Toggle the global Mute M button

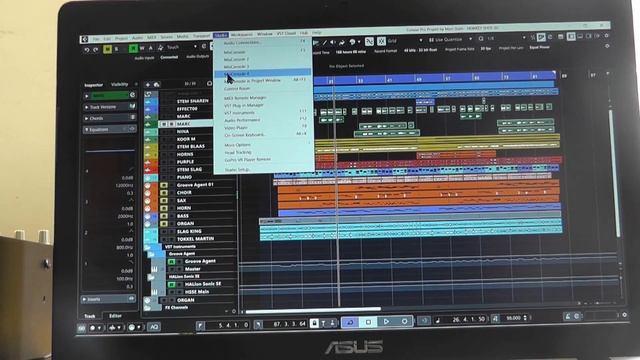pyautogui.click(x=108, y=49)
